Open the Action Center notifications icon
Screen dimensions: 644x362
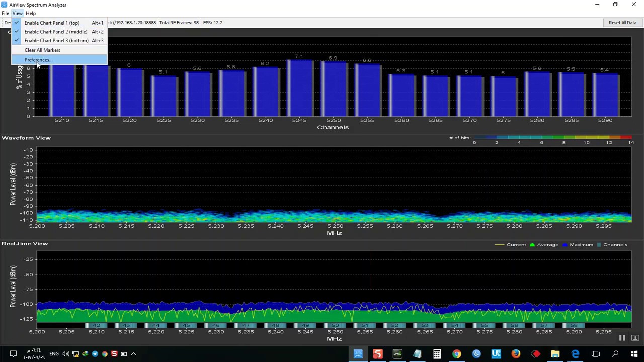(13, 354)
